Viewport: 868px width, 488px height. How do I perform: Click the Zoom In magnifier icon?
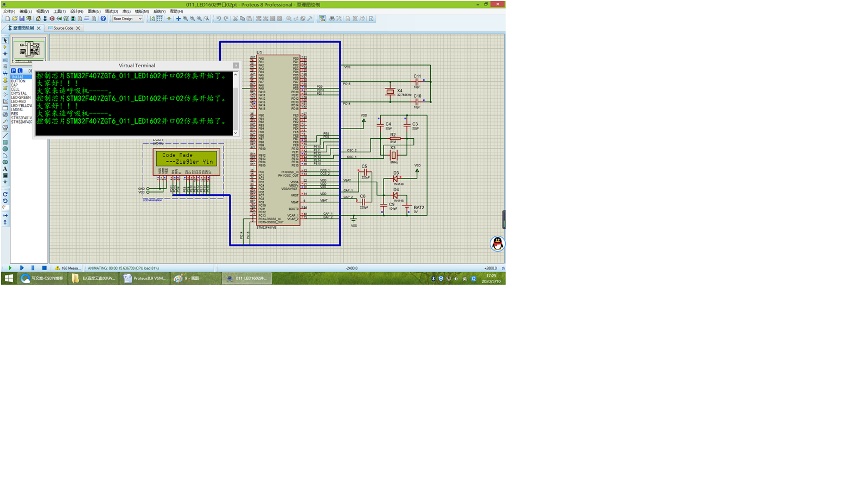185,18
